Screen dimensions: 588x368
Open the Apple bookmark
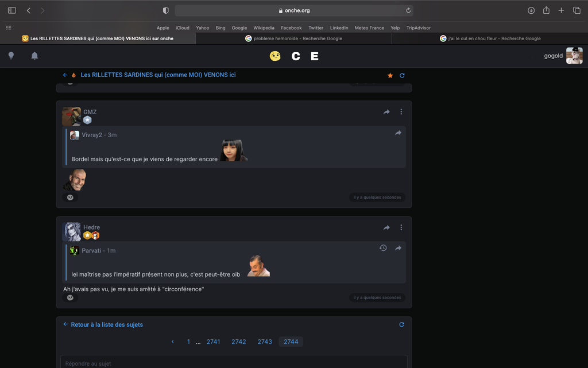(x=163, y=28)
